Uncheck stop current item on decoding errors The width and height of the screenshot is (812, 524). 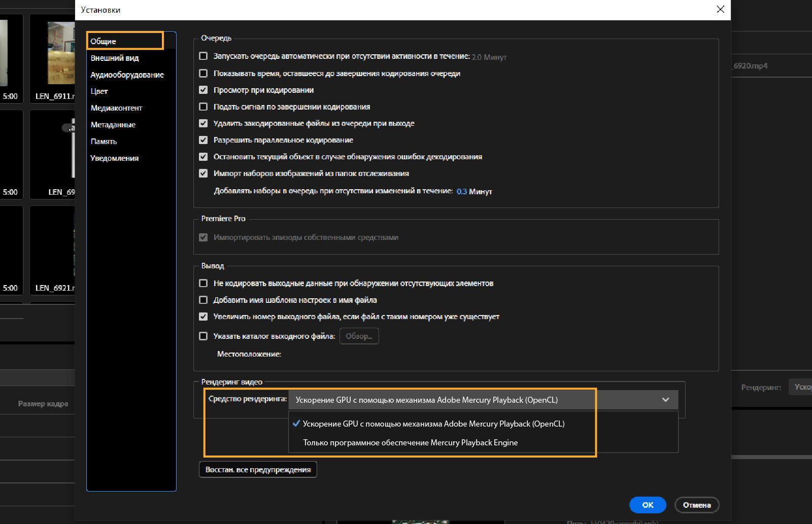pyautogui.click(x=204, y=157)
